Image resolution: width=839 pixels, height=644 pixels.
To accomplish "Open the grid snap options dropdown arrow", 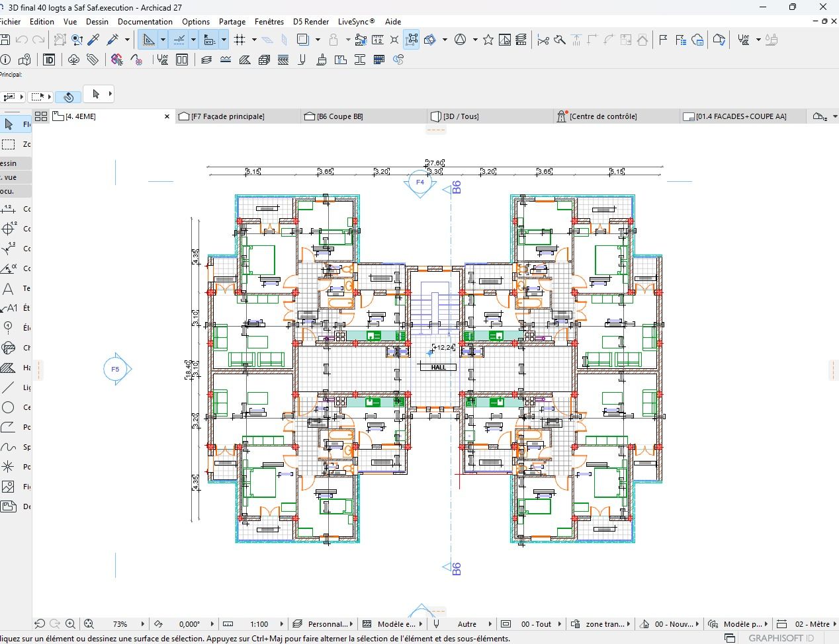I will click(x=254, y=40).
